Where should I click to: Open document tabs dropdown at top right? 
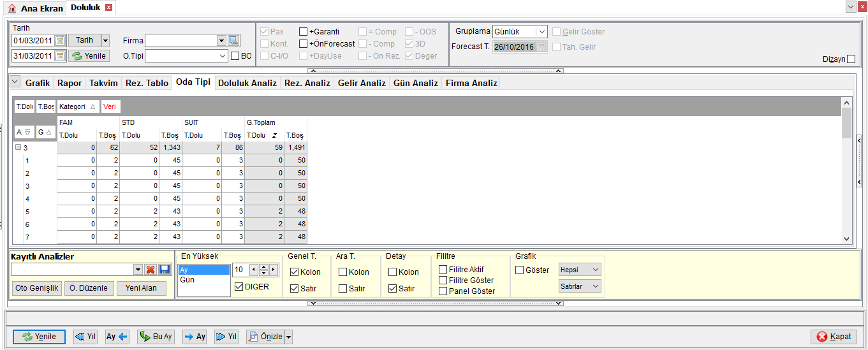coord(851,6)
